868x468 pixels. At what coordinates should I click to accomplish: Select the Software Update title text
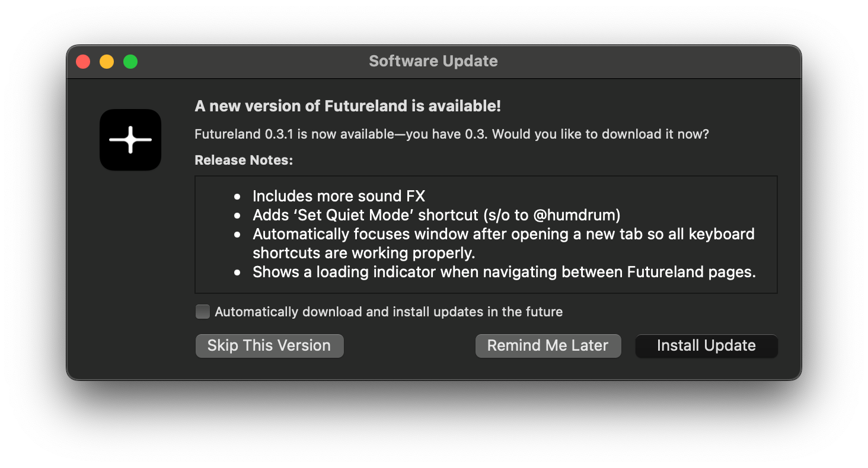pyautogui.click(x=433, y=60)
